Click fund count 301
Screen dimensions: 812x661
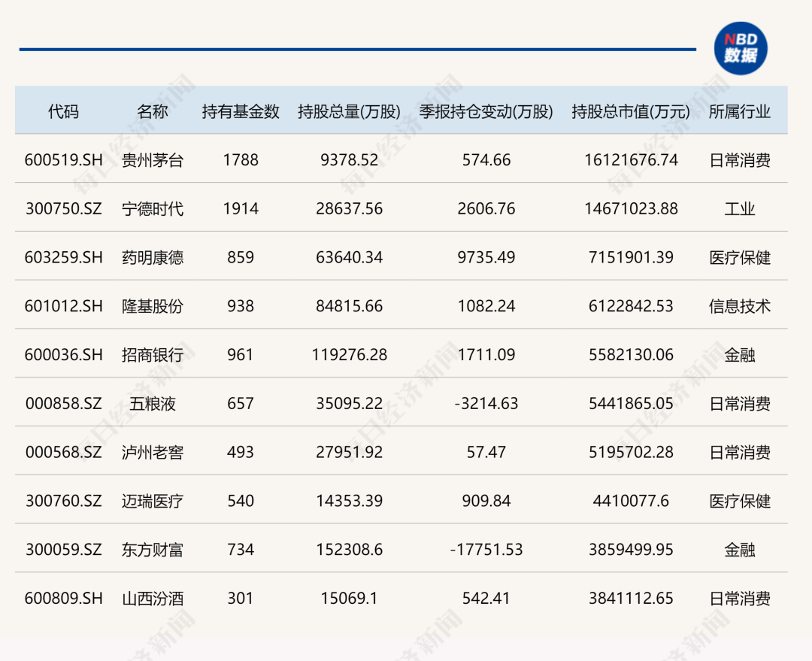coord(241,599)
